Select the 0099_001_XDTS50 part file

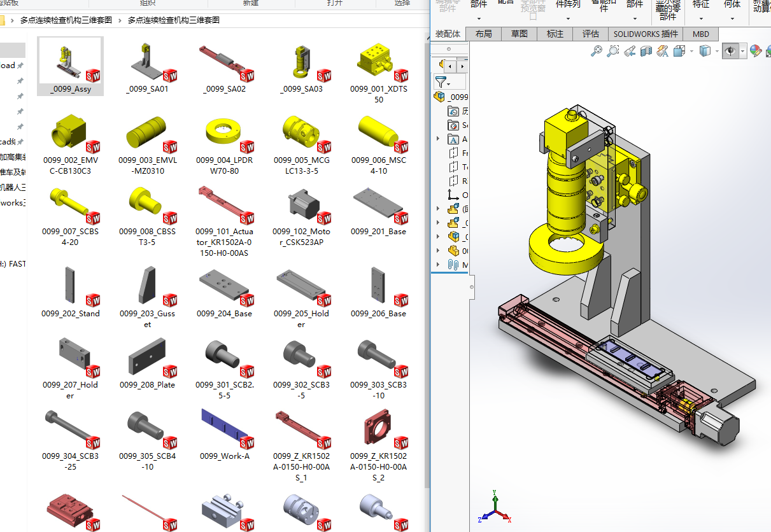pyautogui.click(x=379, y=72)
